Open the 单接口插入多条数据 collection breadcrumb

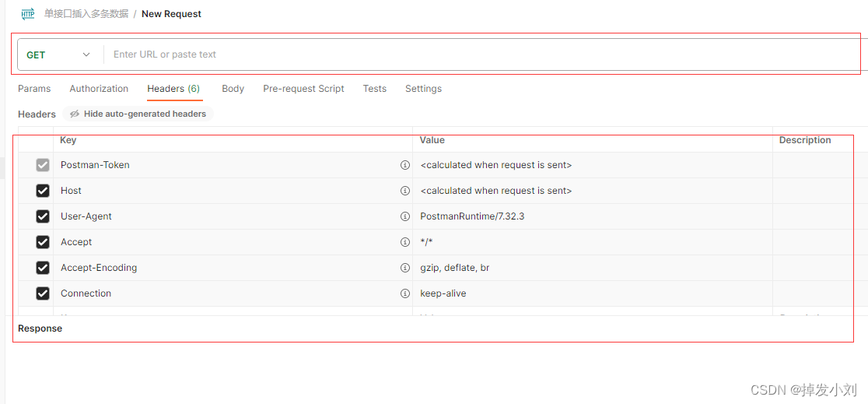click(x=86, y=14)
